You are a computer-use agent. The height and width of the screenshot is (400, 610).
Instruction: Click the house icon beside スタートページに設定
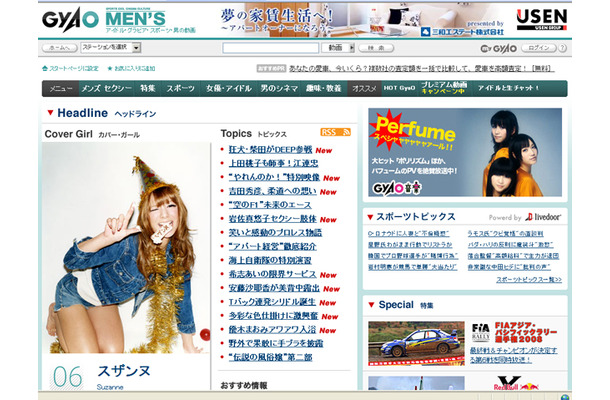(45, 68)
